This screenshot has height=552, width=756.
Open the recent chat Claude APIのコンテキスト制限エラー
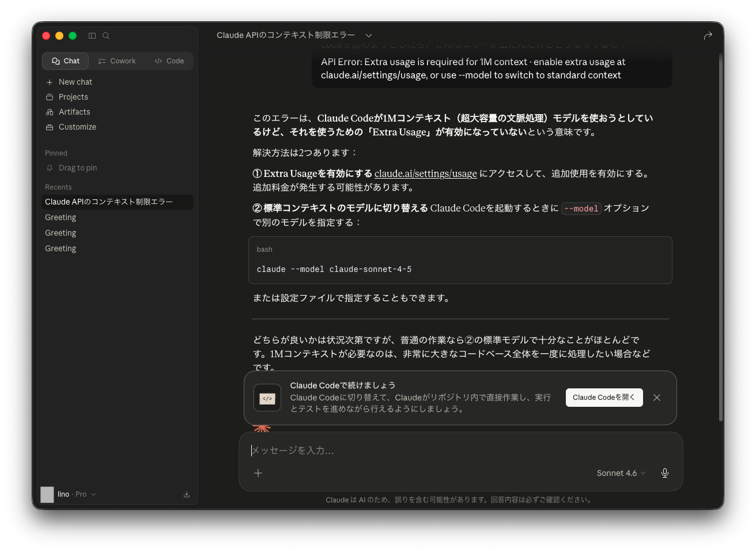[118, 202]
